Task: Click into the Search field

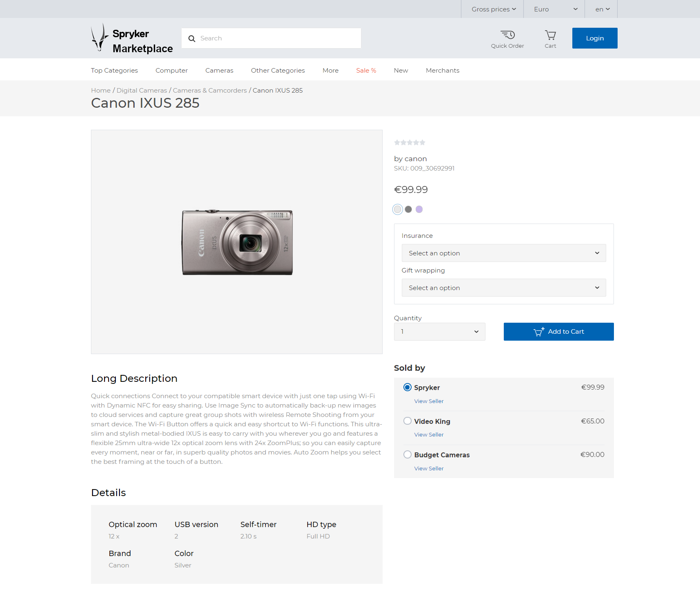Action: 271,38
